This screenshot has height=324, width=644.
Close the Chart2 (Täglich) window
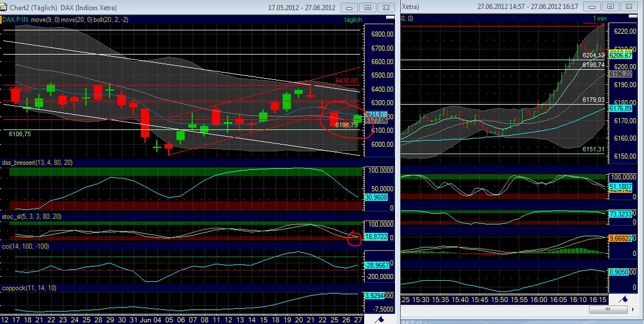pyautogui.click(x=387, y=7)
